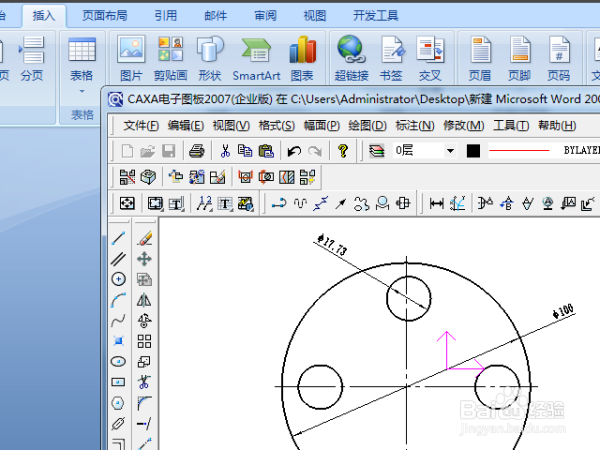Select the ellipse drawing tool
The image size is (600, 450).
pyautogui.click(x=118, y=362)
